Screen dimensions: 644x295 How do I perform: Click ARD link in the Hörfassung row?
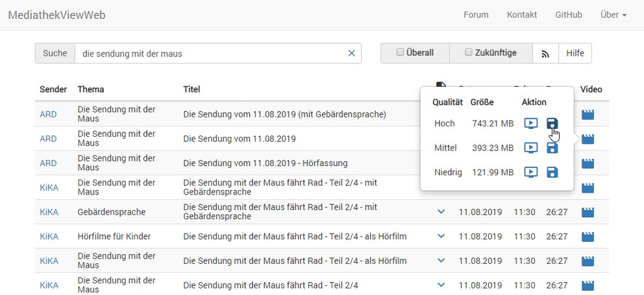(48, 163)
